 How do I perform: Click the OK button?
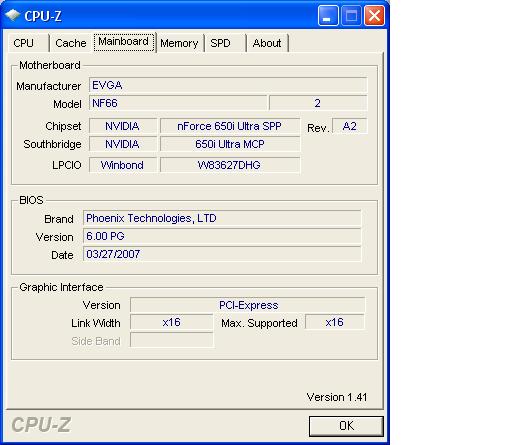[x=346, y=426]
